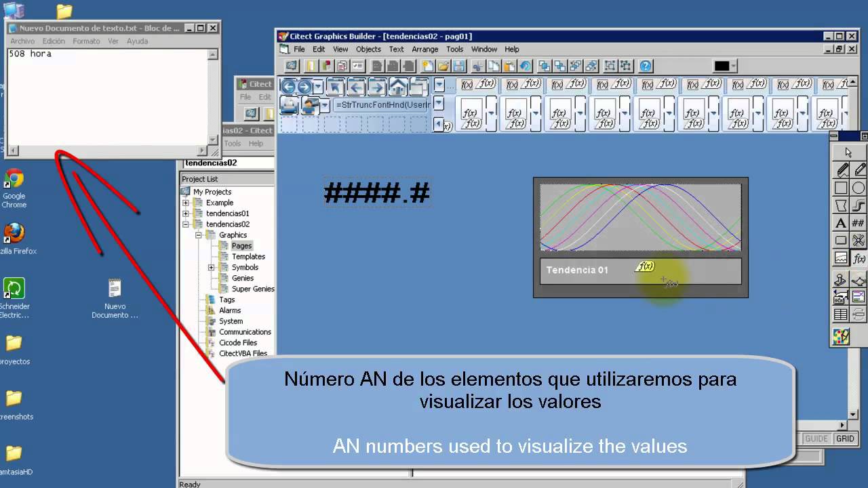Select the Number (##) tool
The image size is (868, 488).
click(859, 222)
